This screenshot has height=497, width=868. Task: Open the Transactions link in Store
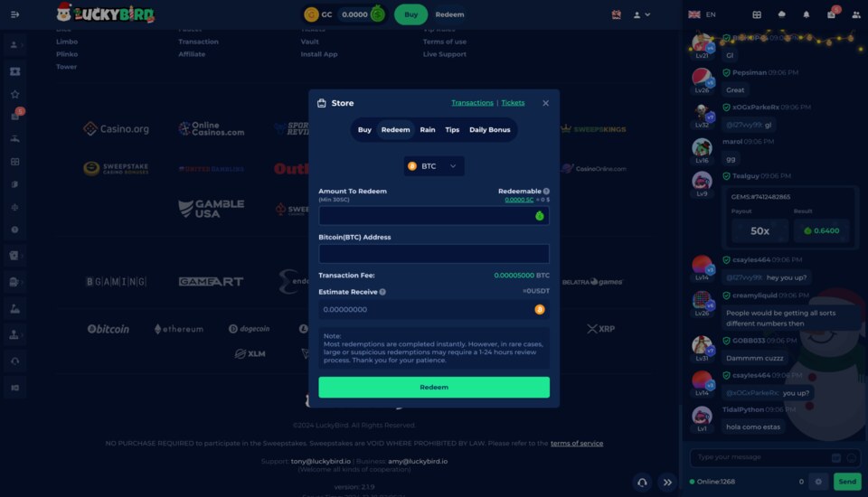[x=472, y=103]
